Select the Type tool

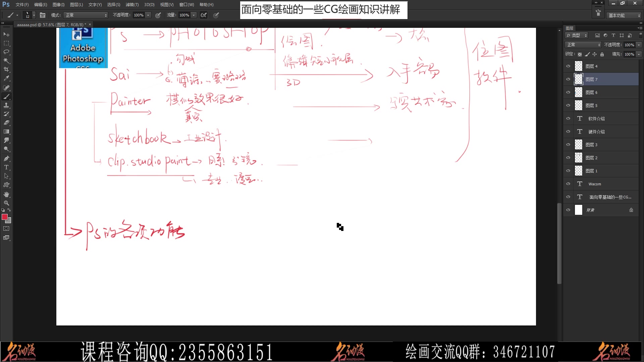[6, 167]
